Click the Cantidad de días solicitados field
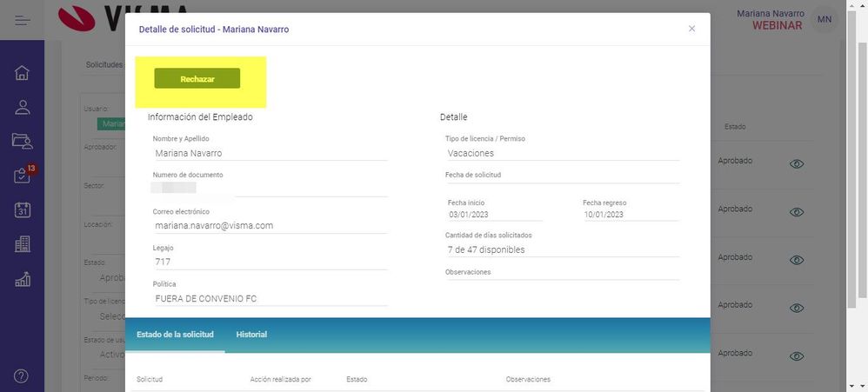Image resolution: width=868 pixels, height=392 pixels. (563, 250)
